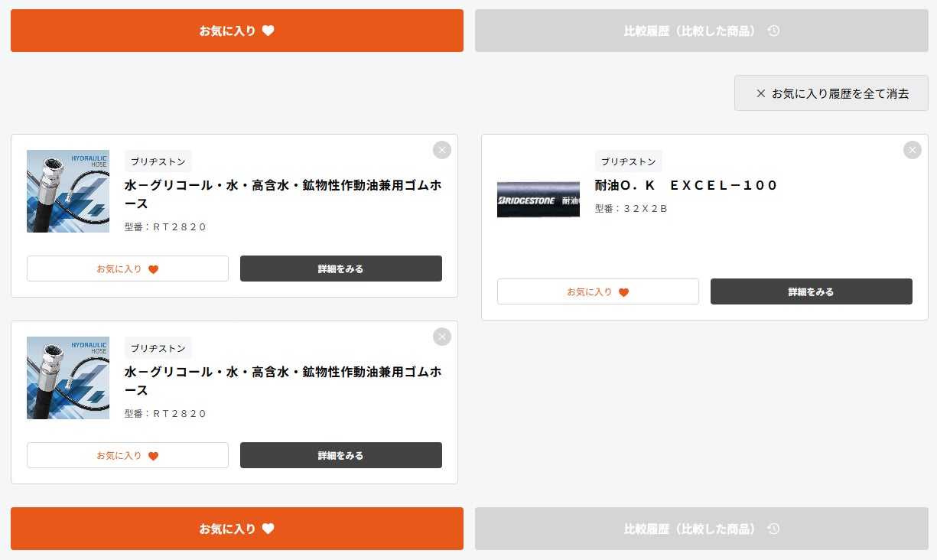Image resolution: width=937 pixels, height=560 pixels.
Task: Open the Bridgestone hose thumbnail for EXCEL-100
Action: pos(538,200)
